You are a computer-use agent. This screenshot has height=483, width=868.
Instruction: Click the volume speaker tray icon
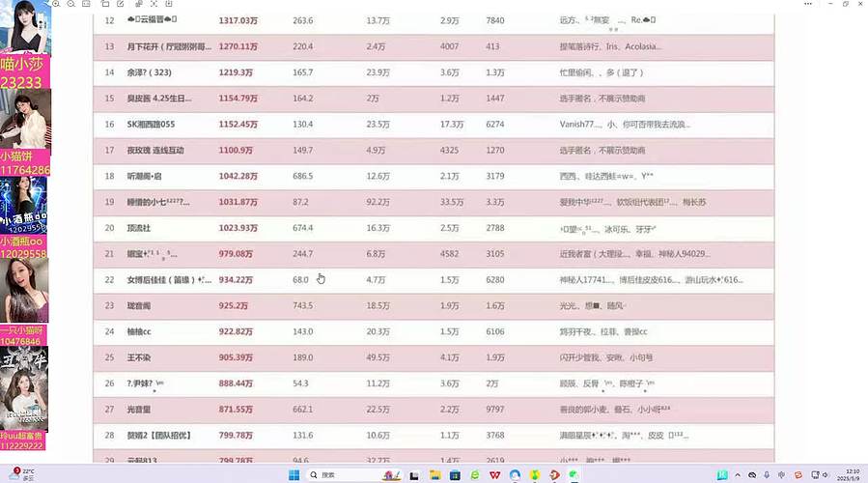[x=826, y=474]
